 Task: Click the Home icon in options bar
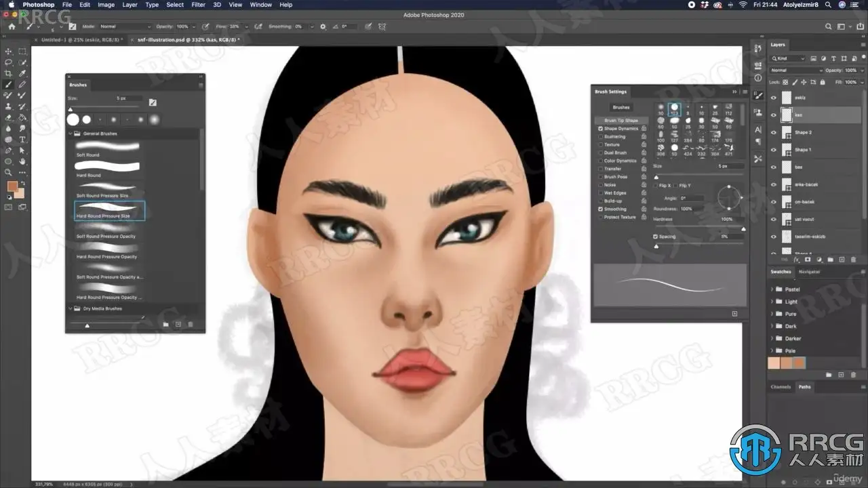(x=12, y=26)
